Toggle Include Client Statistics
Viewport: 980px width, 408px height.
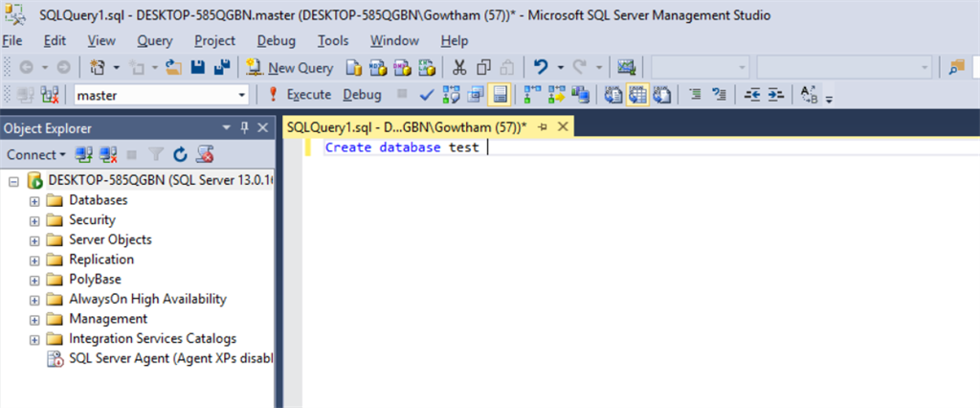point(581,95)
